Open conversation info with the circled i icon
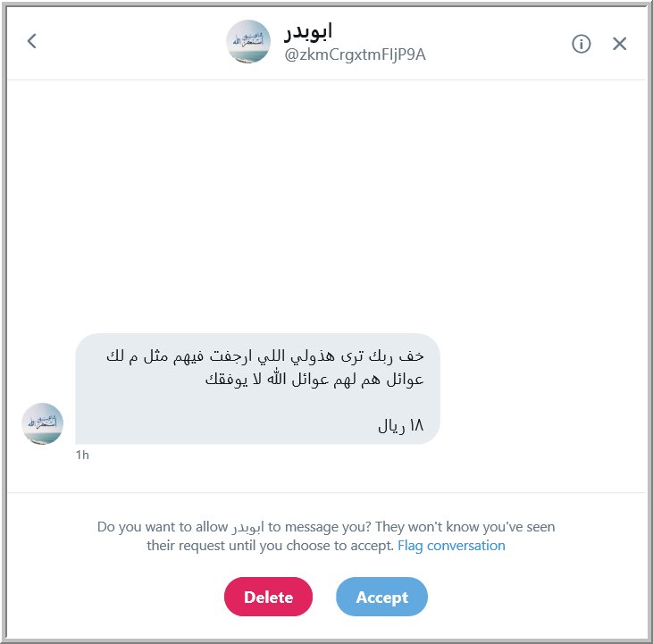Viewport: 653px width, 644px height. pyautogui.click(x=581, y=43)
